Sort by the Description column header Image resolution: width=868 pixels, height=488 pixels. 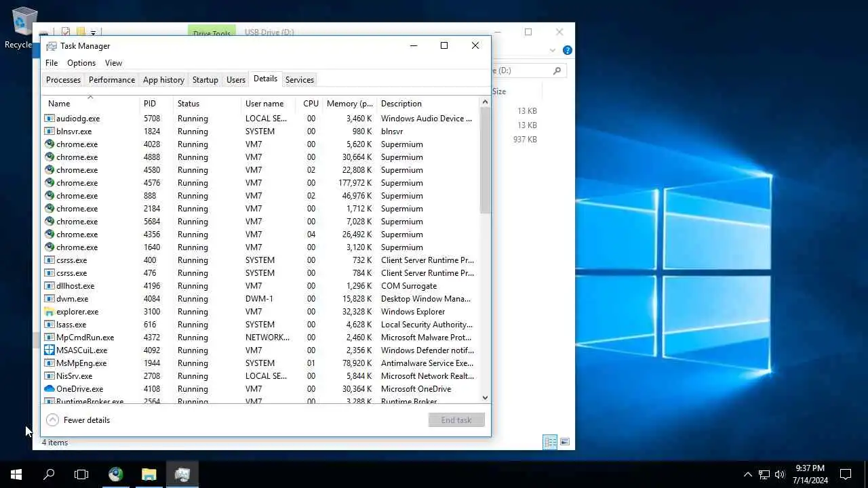tap(427, 104)
